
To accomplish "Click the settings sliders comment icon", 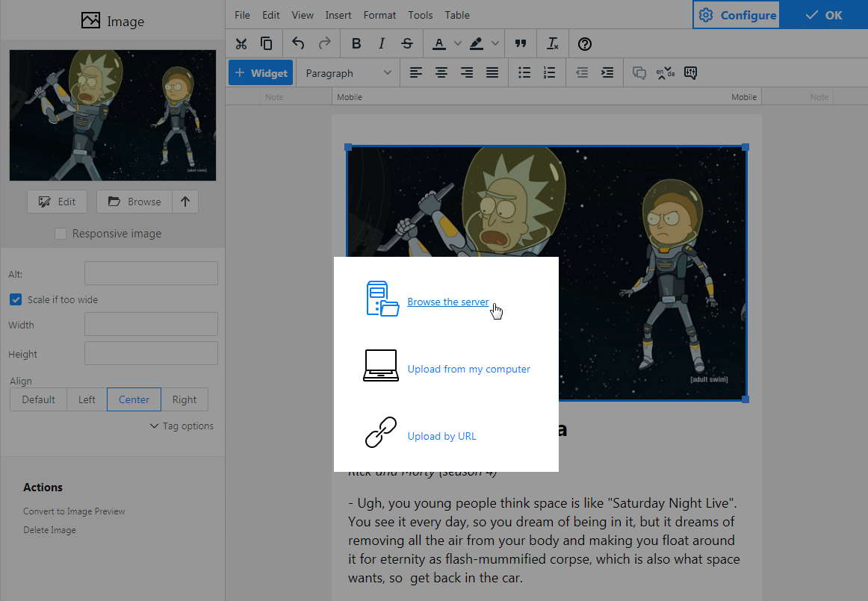I will point(690,72).
